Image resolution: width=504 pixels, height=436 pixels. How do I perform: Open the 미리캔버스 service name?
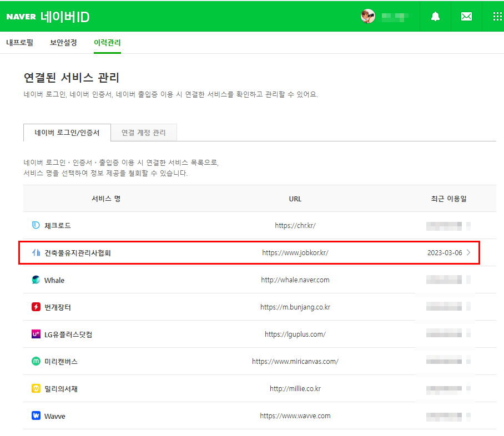point(61,362)
